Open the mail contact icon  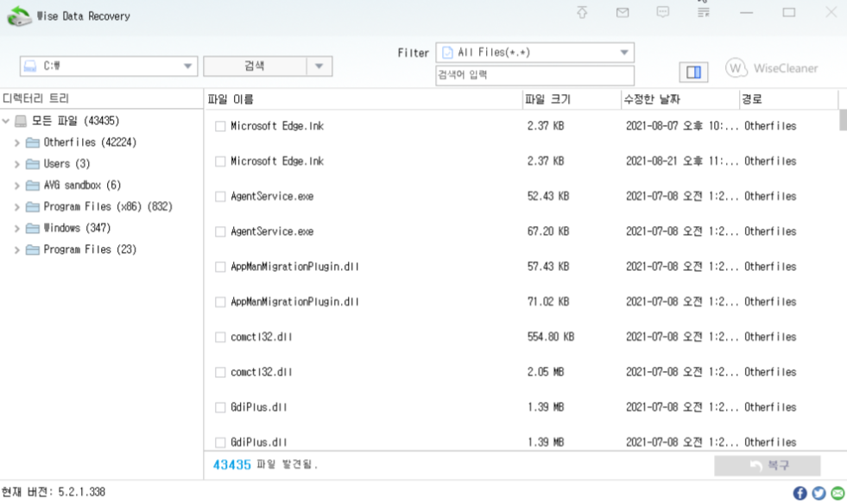tap(623, 12)
